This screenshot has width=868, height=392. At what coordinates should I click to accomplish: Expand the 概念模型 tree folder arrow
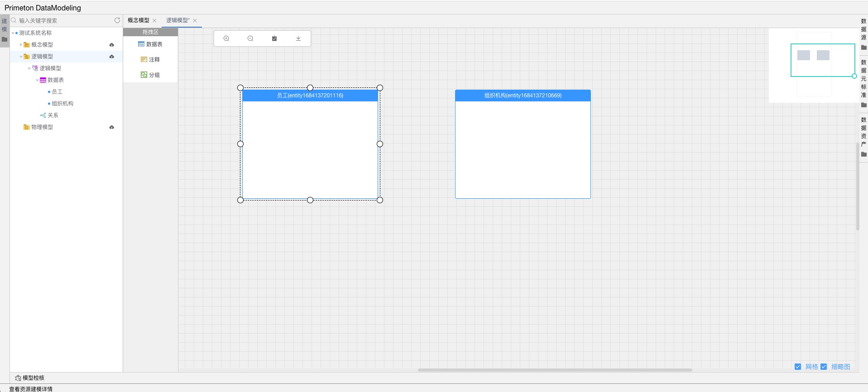(21, 45)
